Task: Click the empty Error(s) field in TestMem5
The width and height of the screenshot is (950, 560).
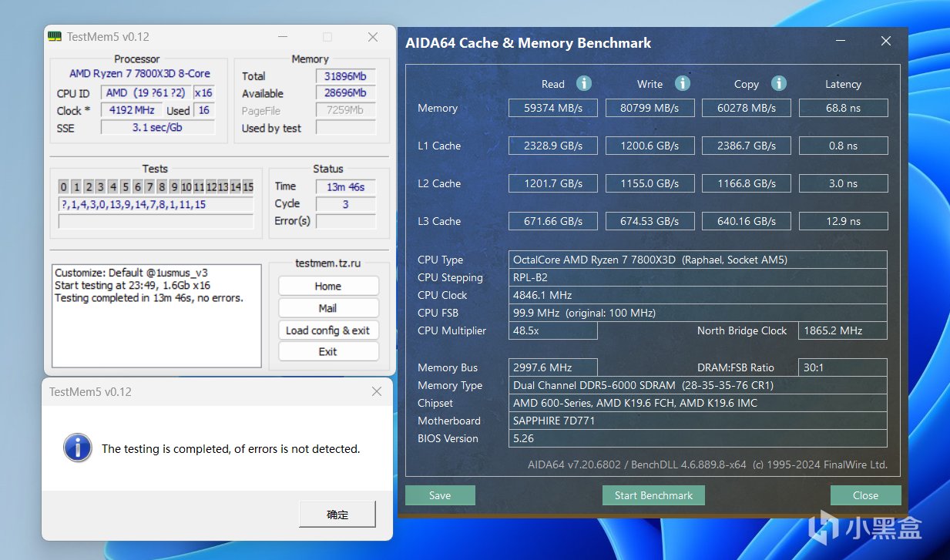Action: (346, 221)
